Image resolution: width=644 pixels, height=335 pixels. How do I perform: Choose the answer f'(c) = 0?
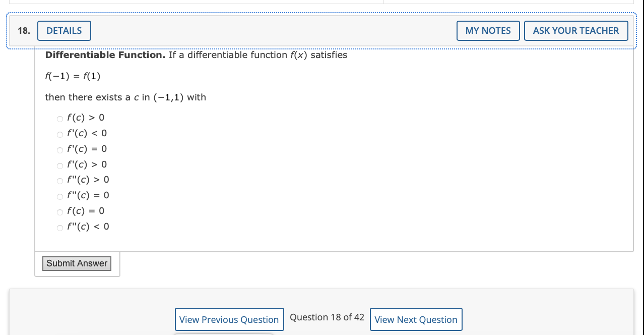click(59, 150)
